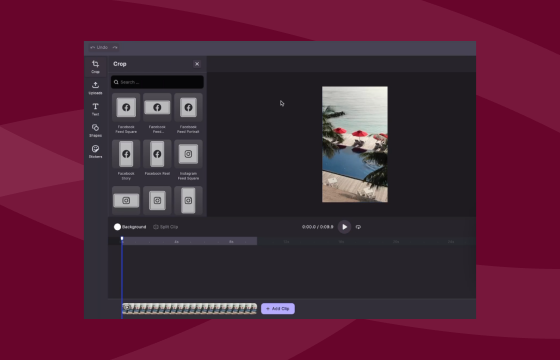Open the Crop tool tab
560x360 pixels.
[95, 67]
